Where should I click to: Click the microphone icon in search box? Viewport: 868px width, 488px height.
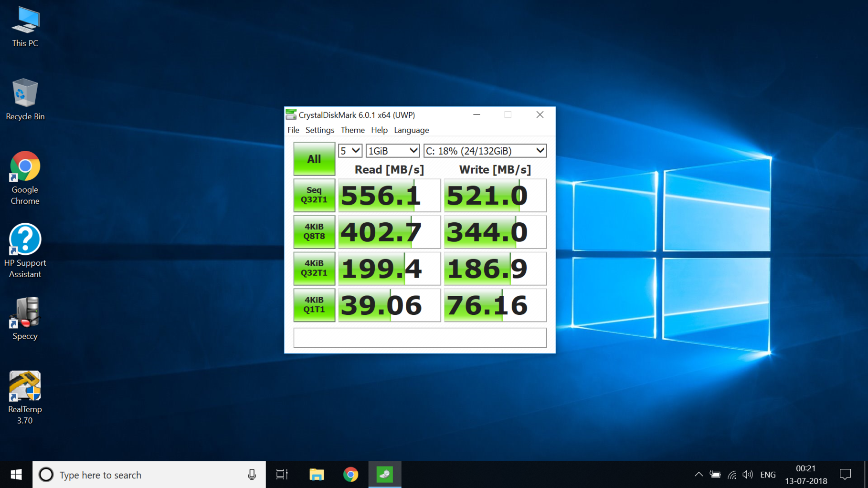click(x=252, y=475)
